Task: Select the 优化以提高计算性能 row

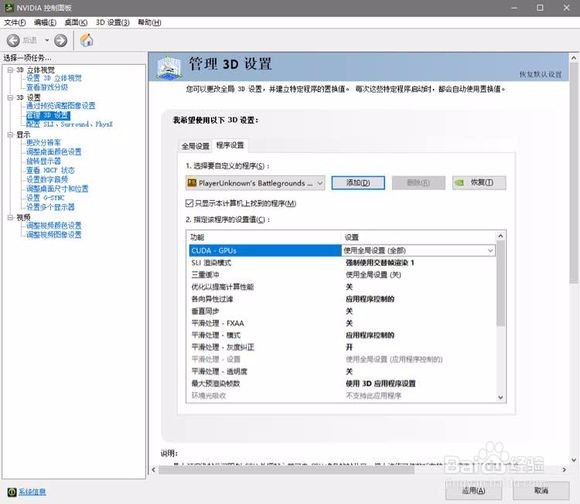Action: 342,287
